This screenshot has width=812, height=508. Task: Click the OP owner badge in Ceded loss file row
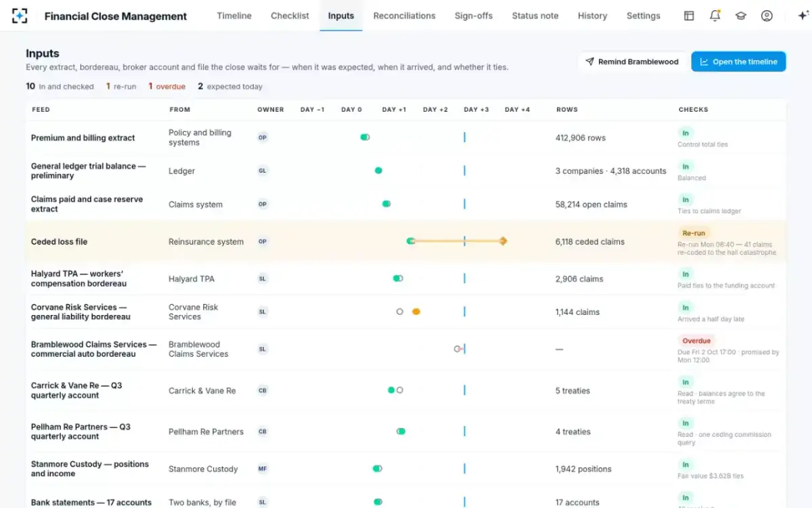click(263, 242)
